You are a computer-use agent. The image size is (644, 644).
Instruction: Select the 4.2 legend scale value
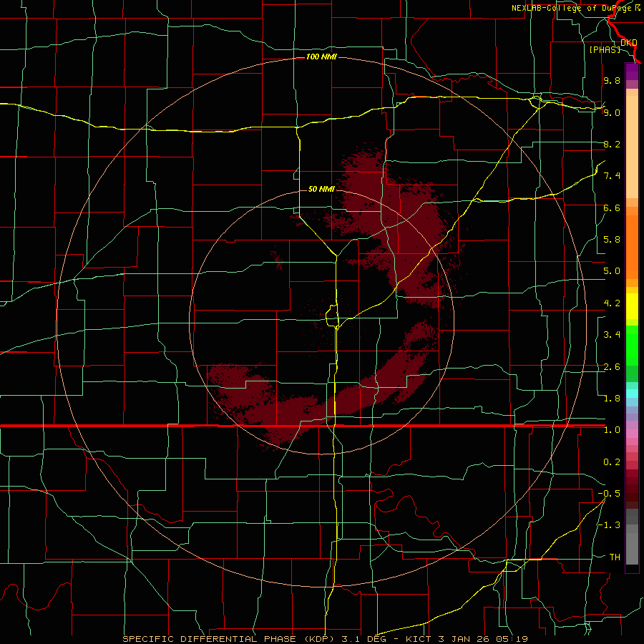(x=612, y=303)
